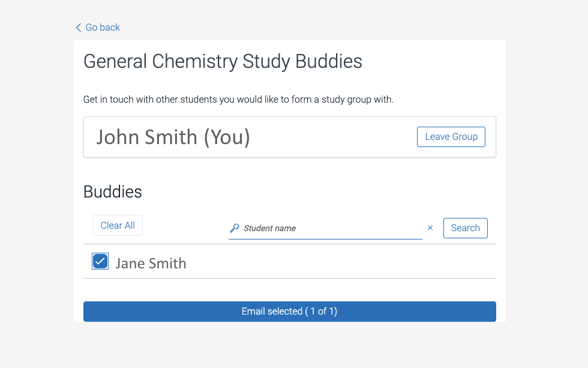
Task: Click the Buddies section heading
Action: point(113,192)
